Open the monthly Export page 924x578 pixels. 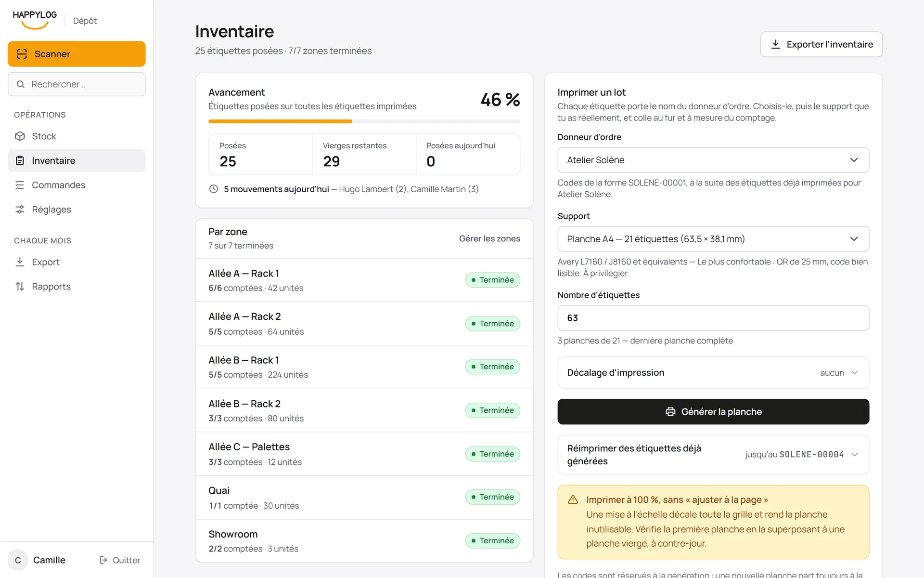pyautogui.click(x=77, y=262)
